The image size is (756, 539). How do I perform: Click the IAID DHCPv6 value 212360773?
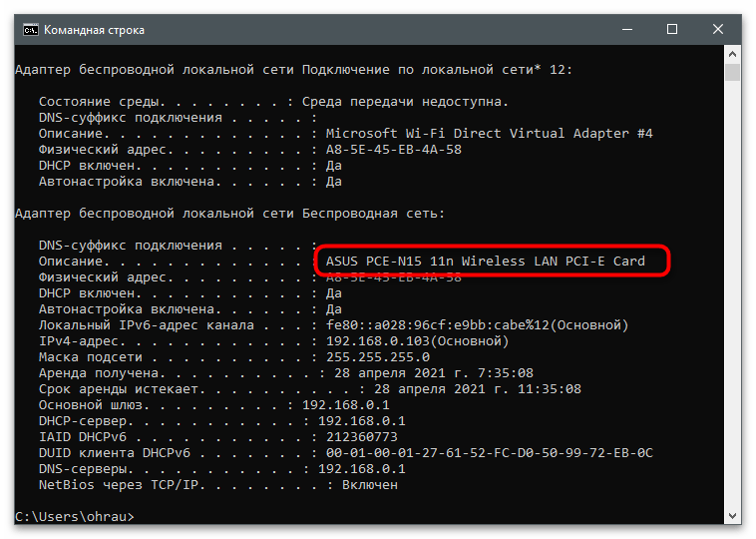click(362, 437)
